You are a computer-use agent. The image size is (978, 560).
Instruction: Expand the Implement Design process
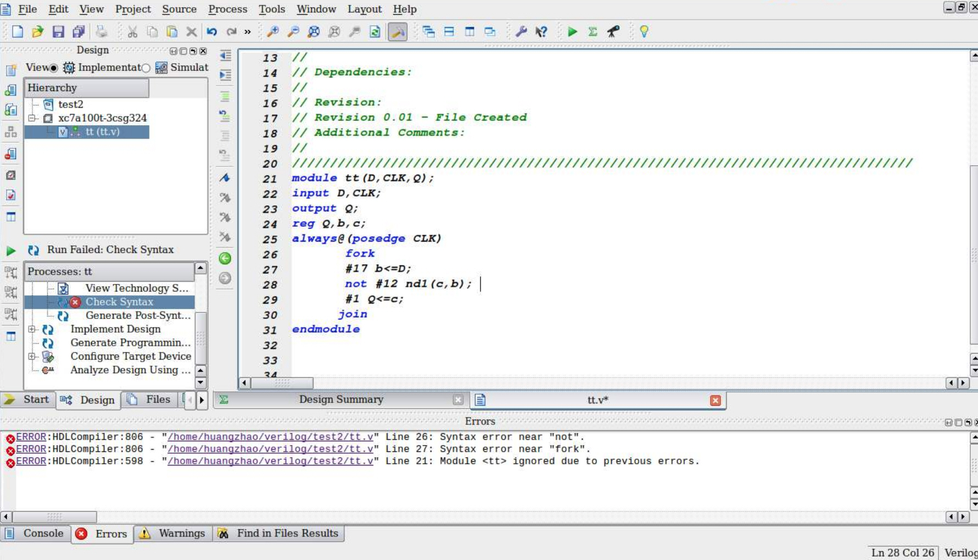pos(32,329)
